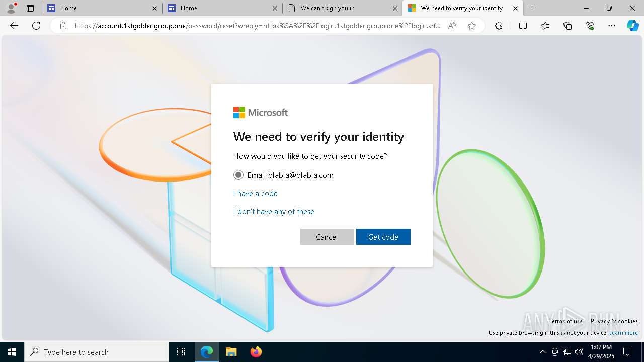Open the taskbar clock and date
The width and height of the screenshot is (644, 362).
[x=601, y=352]
